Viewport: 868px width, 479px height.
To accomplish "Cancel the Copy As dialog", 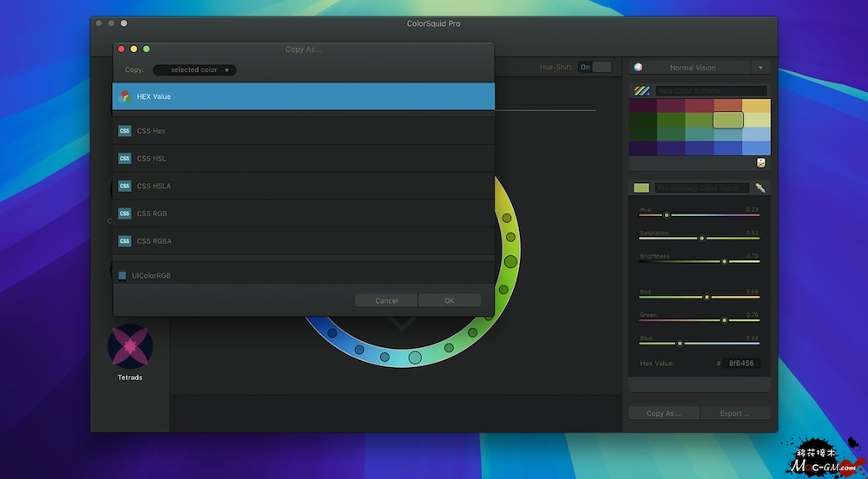I will pyautogui.click(x=386, y=300).
